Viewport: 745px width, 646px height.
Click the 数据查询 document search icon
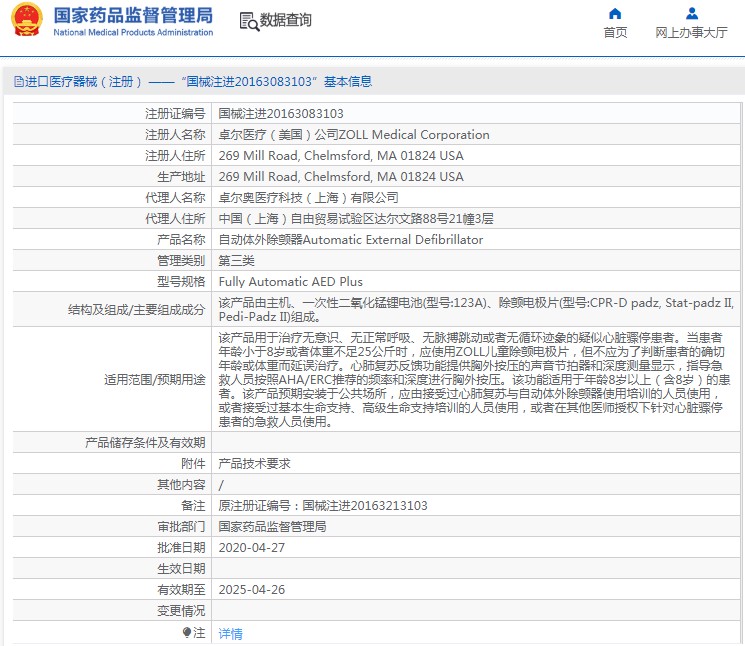point(248,20)
